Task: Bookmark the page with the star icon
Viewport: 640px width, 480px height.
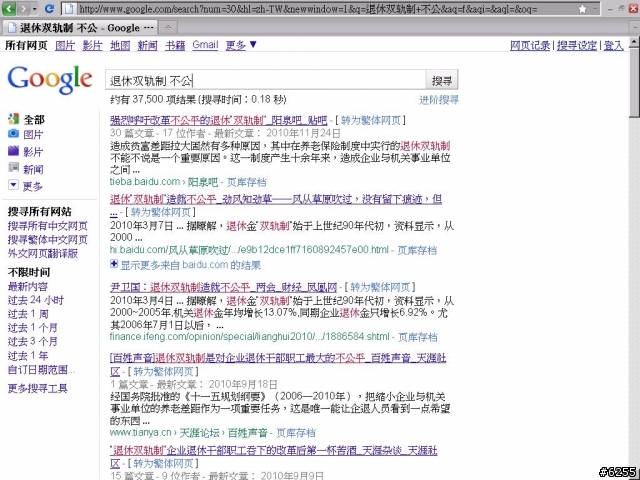Action: pos(582,9)
